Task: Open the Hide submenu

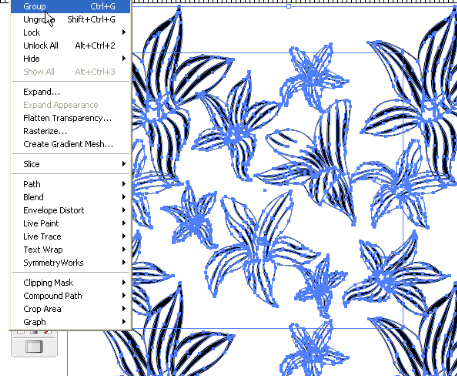Action: 70,59
